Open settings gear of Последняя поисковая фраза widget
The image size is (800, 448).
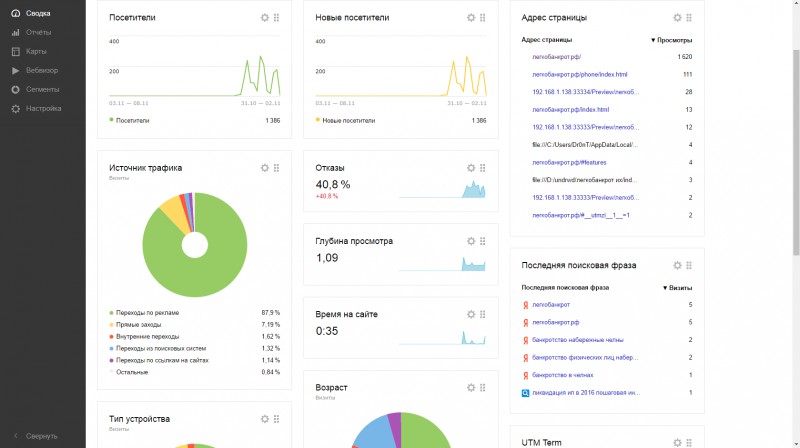coord(677,265)
